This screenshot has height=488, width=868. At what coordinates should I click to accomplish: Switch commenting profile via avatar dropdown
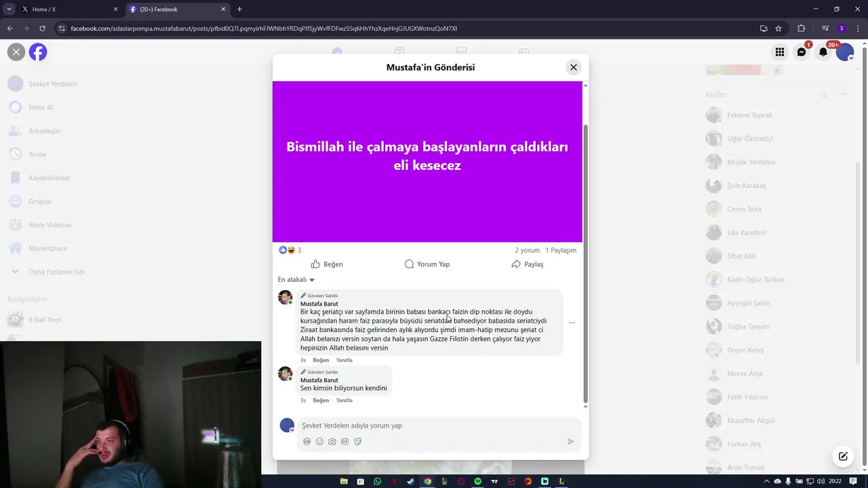click(x=287, y=426)
